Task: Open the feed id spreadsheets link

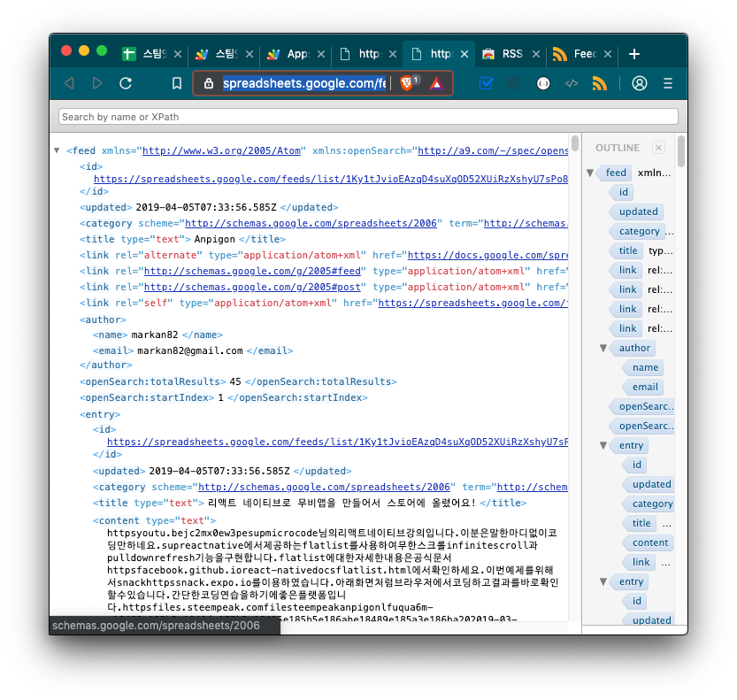Action: [331, 179]
